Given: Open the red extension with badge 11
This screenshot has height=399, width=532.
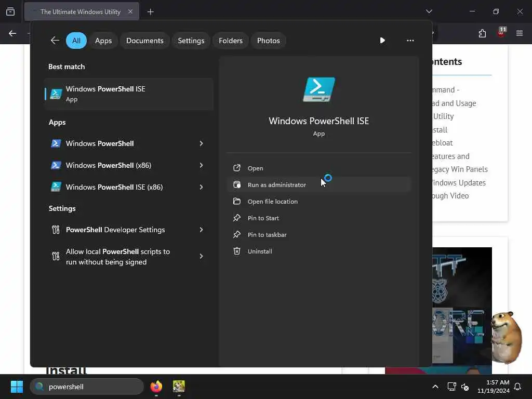Looking at the screenshot, I should coord(501,33).
